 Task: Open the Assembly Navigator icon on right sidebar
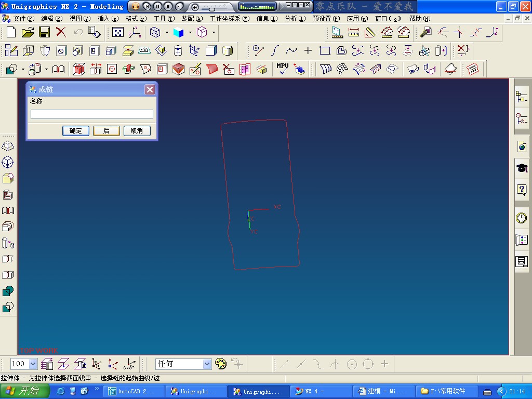click(522, 97)
